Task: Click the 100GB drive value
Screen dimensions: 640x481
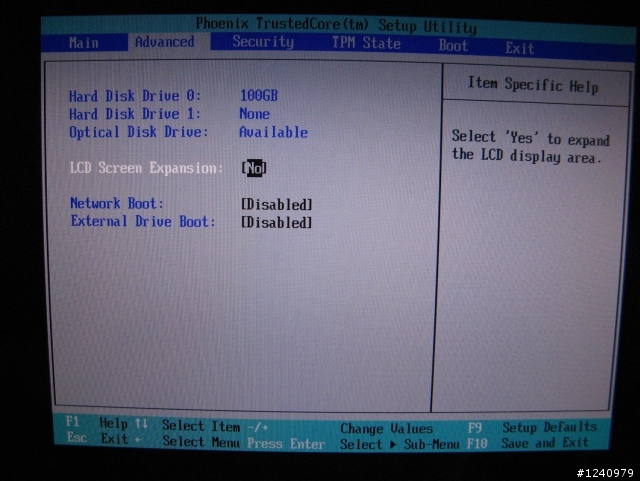Action: [x=259, y=96]
